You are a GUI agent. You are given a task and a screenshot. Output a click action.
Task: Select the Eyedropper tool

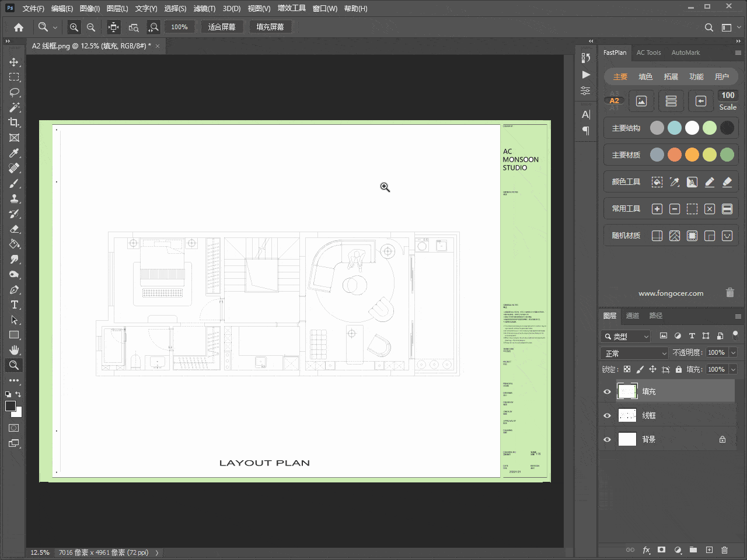pyautogui.click(x=14, y=153)
